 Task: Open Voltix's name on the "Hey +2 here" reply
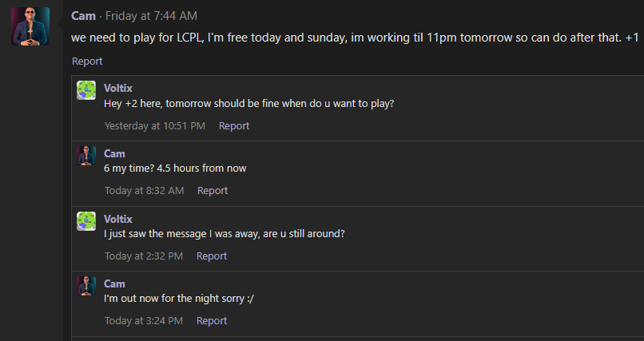point(118,88)
